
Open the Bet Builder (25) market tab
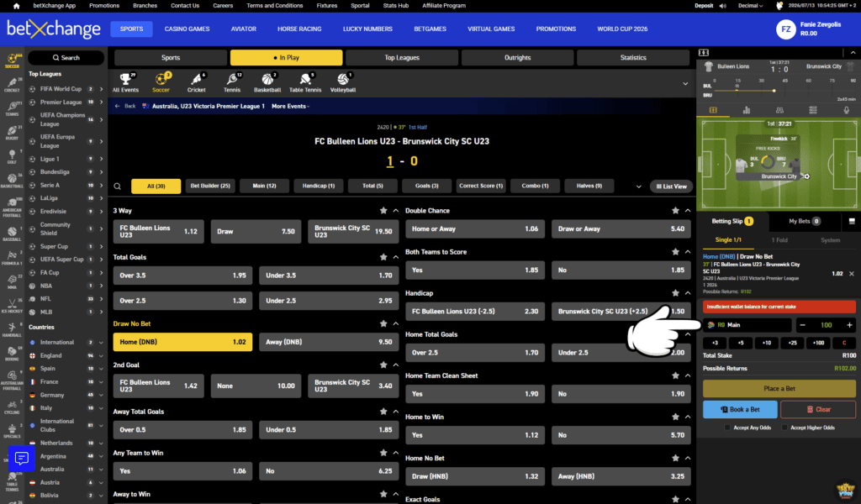click(x=210, y=186)
